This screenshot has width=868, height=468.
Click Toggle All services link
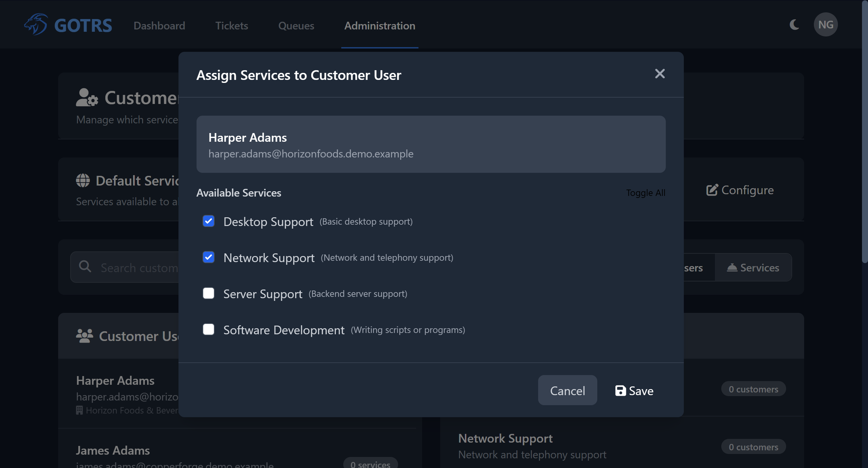pos(645,193)
